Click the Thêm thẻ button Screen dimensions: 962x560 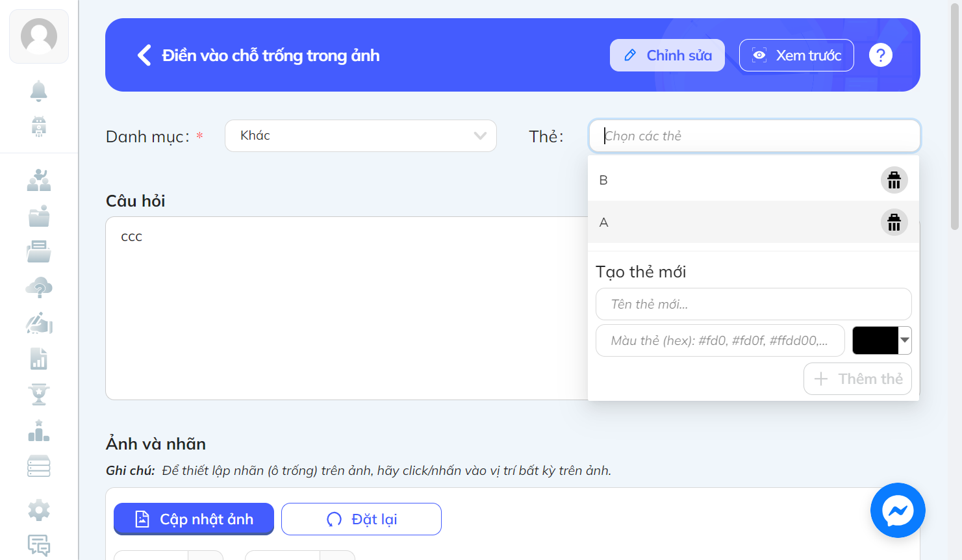click(x=857, y=379)
